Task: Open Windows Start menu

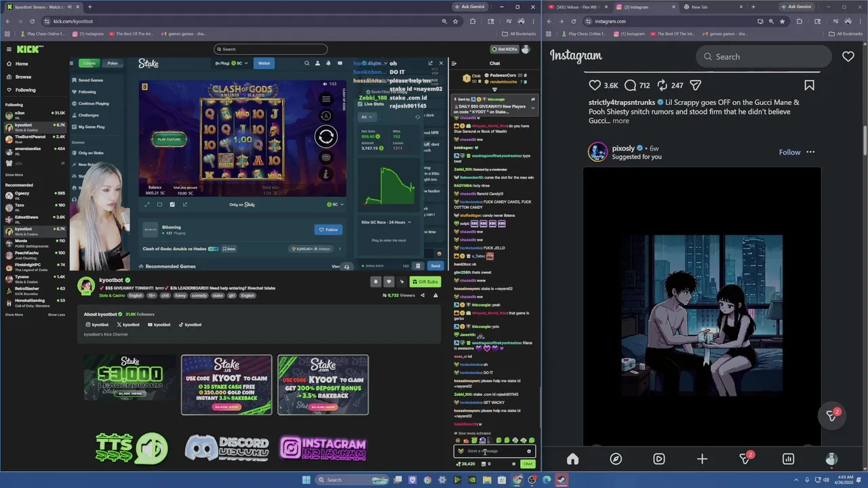Action: 306,480
